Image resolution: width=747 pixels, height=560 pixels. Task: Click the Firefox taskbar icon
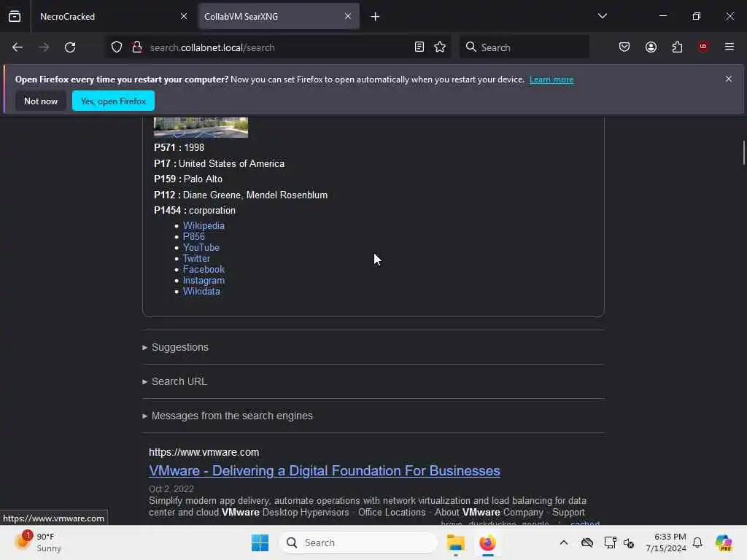[487, 542]
